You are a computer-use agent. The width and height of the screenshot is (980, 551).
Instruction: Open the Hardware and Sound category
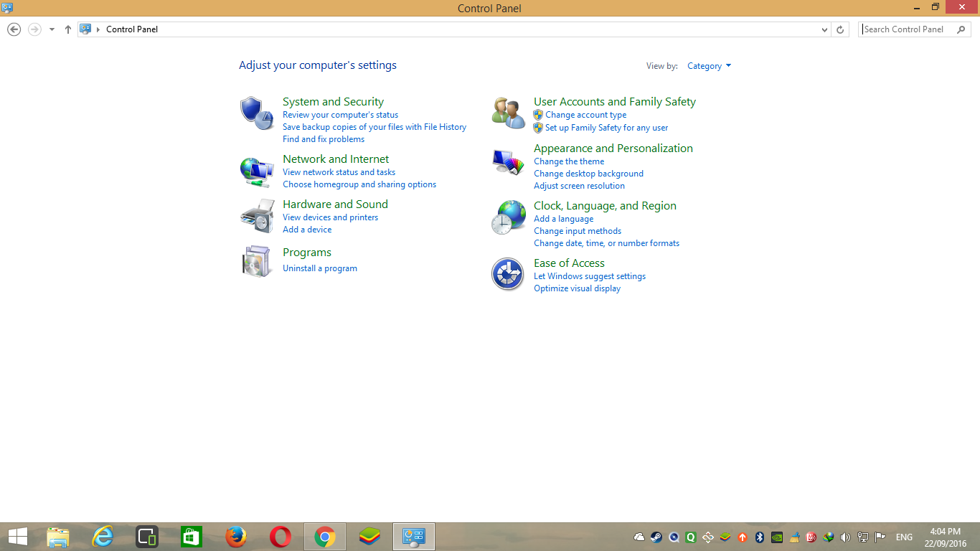[335, 204]
